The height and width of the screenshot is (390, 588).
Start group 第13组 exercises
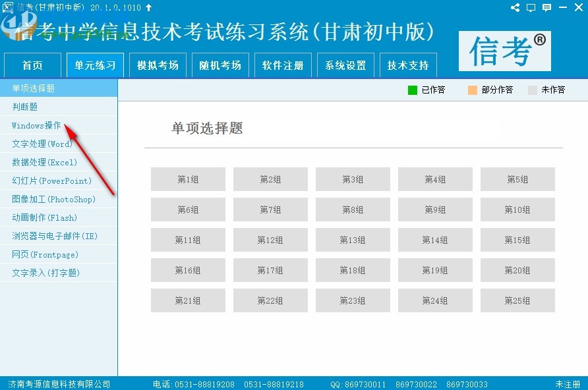tap(353, 240)
